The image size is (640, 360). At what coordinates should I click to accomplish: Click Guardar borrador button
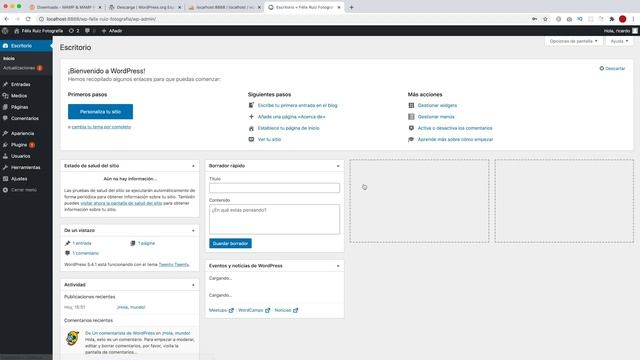(230, 243)
